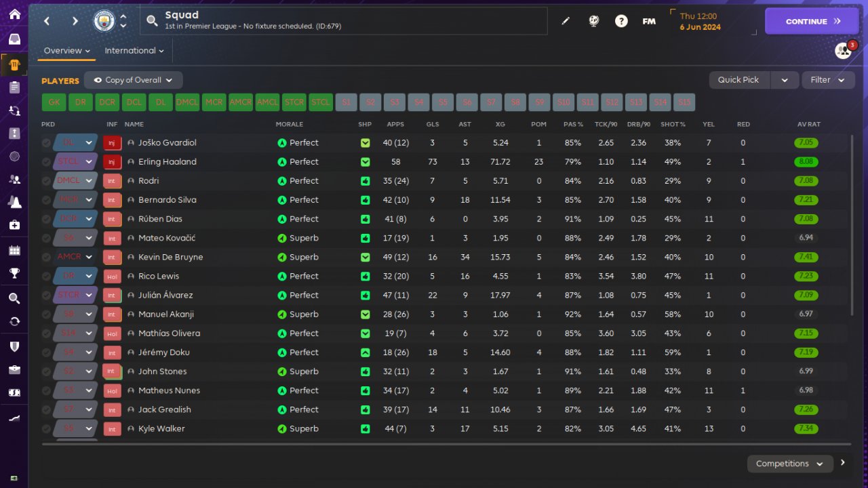Screen dimensions: 868x488
Task: Tick the selection circle for Rodri
Action: click(46, 181)
